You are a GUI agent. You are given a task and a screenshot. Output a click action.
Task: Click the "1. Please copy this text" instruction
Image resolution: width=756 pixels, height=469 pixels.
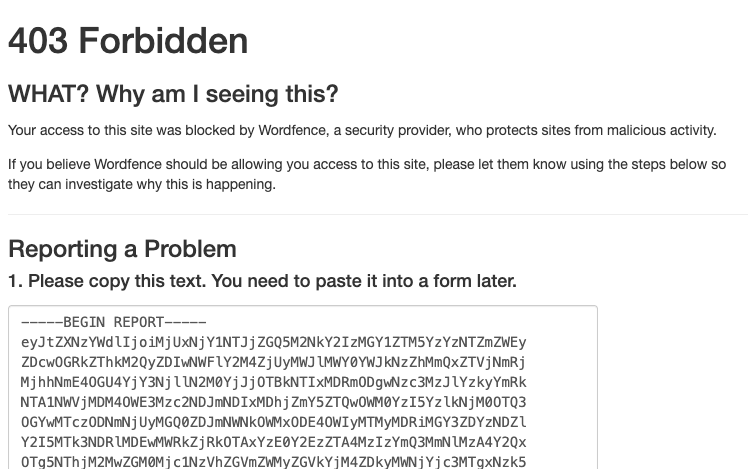(x=262, y=281)
